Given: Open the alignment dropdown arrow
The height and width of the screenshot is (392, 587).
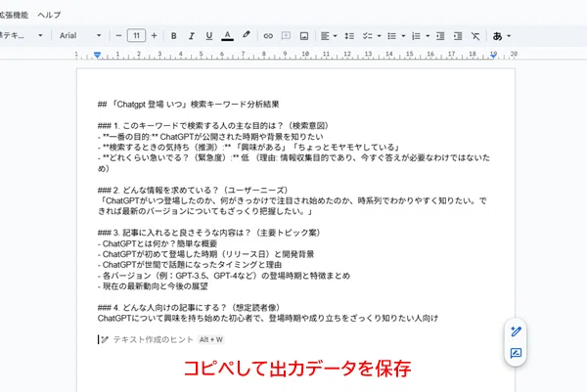Looking at the screenshot, I should [x=335, y=36].
